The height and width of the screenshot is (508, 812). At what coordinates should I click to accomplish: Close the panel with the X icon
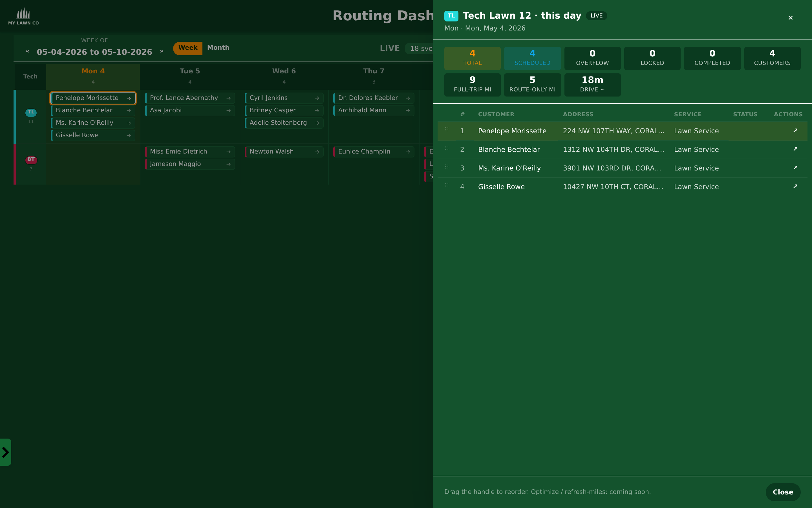(x=791, y=18)
